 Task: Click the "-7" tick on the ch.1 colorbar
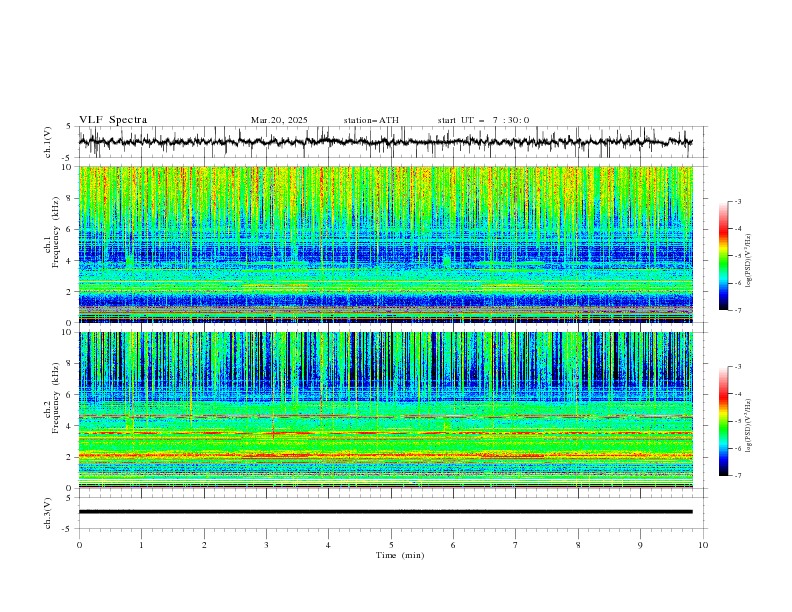[737, 310]
